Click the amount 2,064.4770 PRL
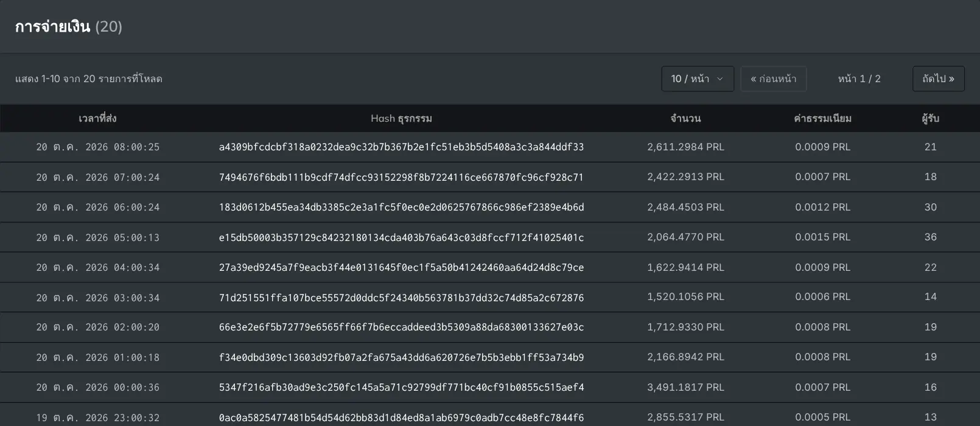This screenshot has width=980, height=426. [686, 237]
